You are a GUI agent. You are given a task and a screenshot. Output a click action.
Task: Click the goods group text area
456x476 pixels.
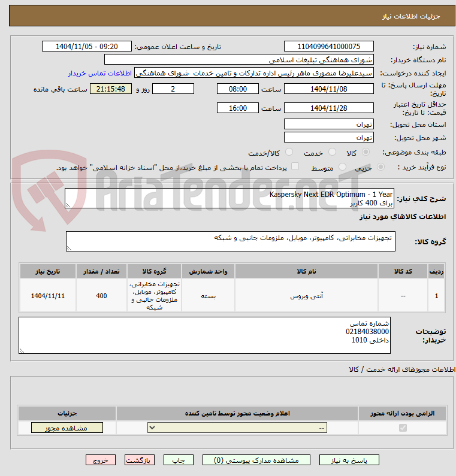point(231,241)
